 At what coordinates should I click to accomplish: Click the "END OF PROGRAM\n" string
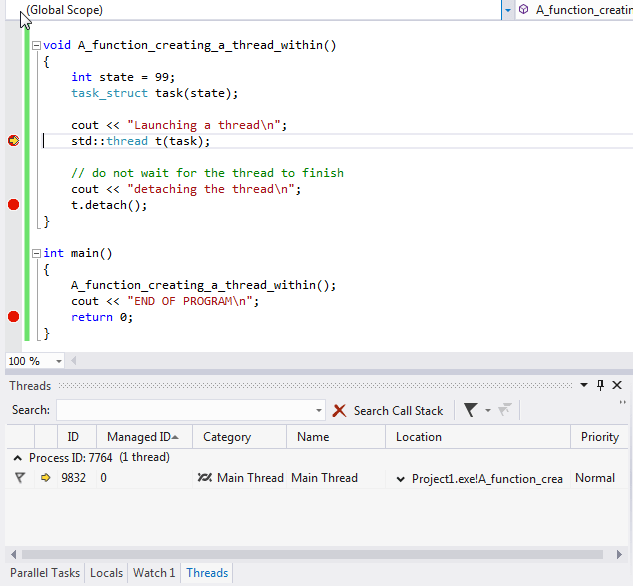click(190, 301)
